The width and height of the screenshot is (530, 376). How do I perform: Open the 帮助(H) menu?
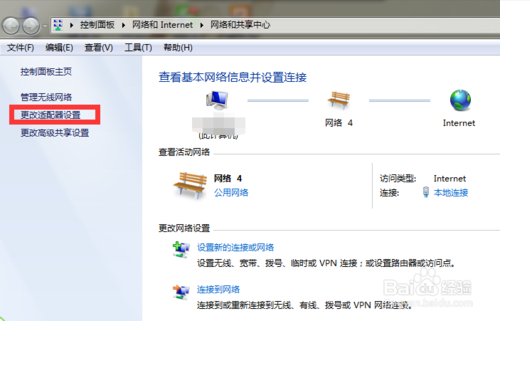pyautogui.click(x=178, y=48)
